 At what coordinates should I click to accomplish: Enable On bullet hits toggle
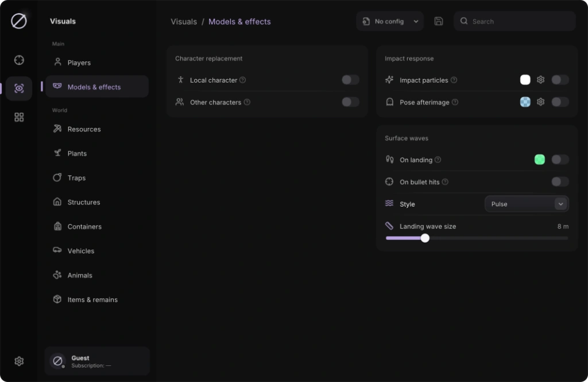(x=560, y=182)
